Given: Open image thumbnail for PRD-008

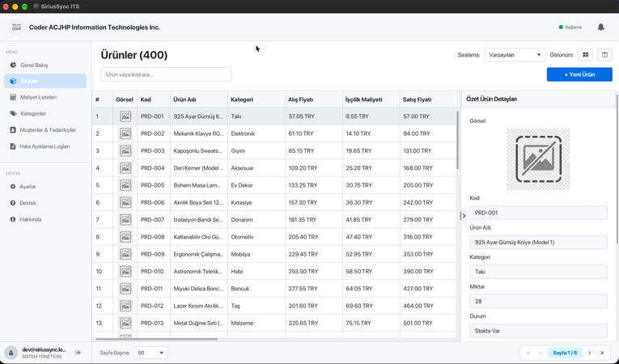Looking at the screenshot, I should click(x=125, y=237).
